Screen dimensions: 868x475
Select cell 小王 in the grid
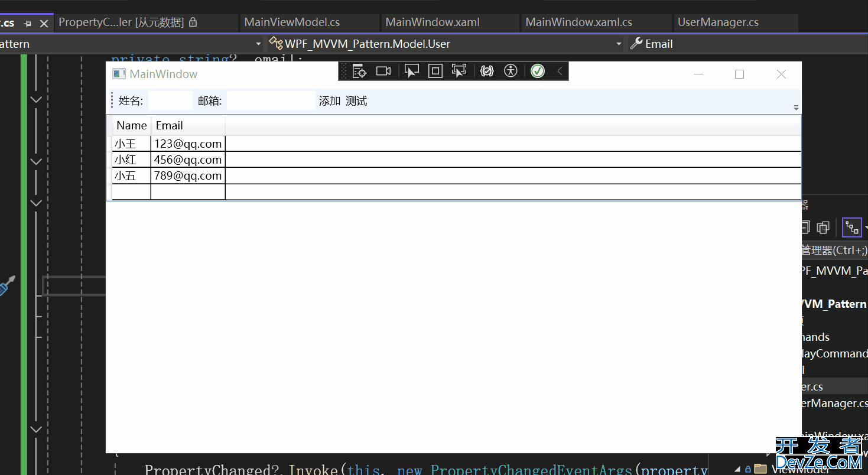132,144
